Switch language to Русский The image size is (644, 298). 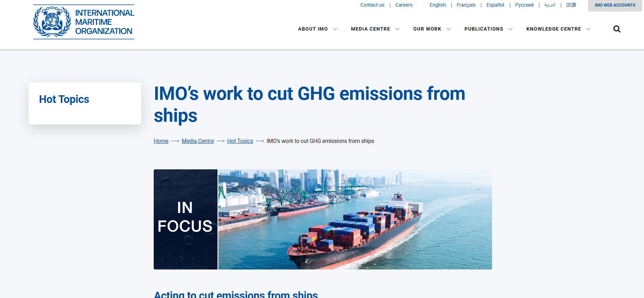(524, 5)
